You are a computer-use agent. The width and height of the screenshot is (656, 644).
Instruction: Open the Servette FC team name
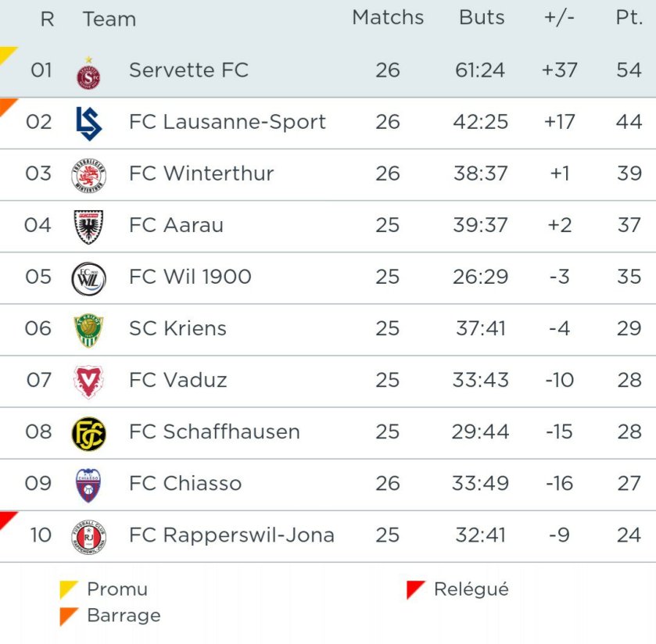(188, 70)
